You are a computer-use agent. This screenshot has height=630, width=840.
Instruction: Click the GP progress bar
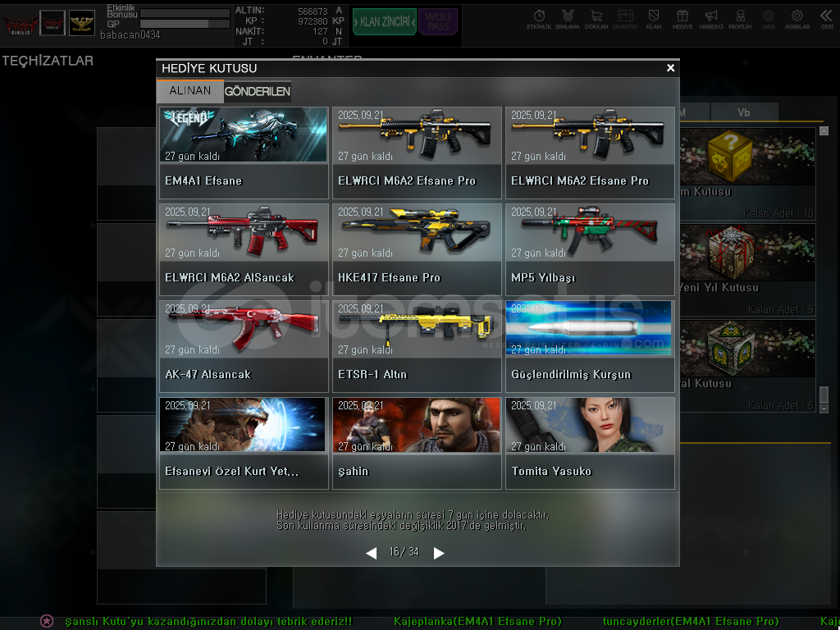click(185, 24)
